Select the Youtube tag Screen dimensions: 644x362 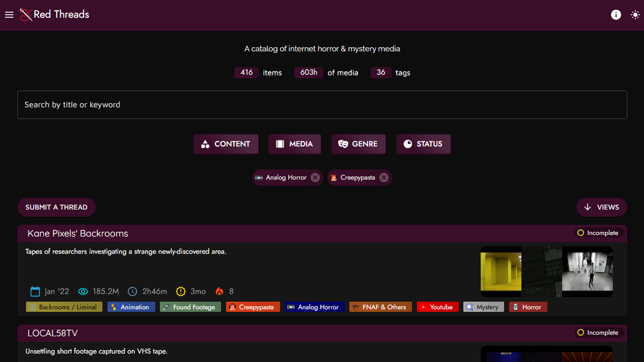point(438,307)
